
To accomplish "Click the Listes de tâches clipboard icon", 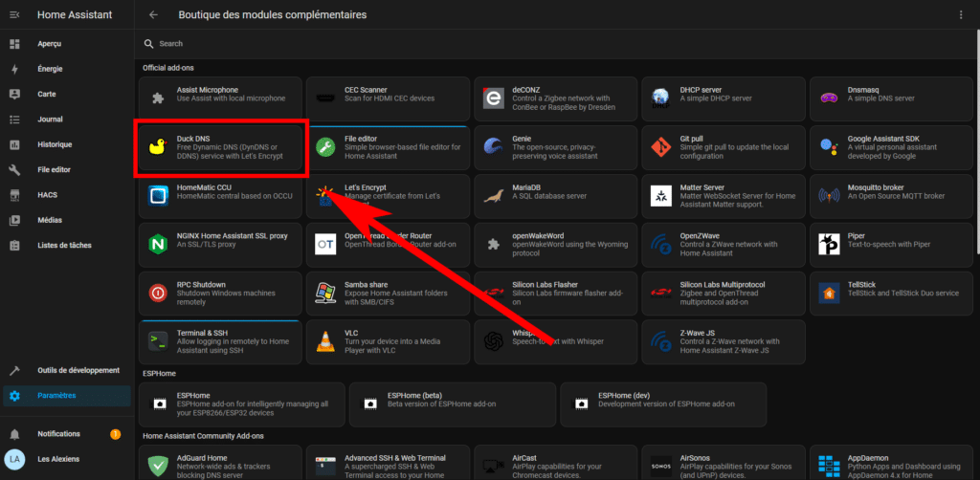I will pos(15,246).
